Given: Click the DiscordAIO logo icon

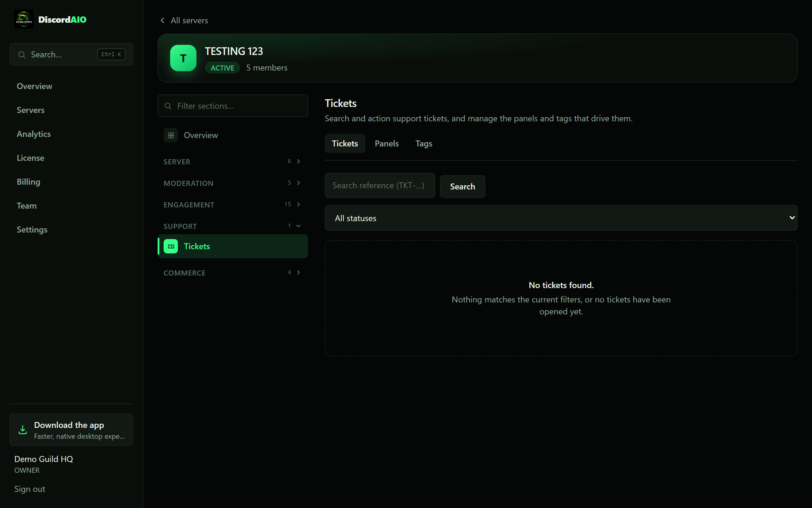Looking at the screenshot, I should (x=24, y=19).
